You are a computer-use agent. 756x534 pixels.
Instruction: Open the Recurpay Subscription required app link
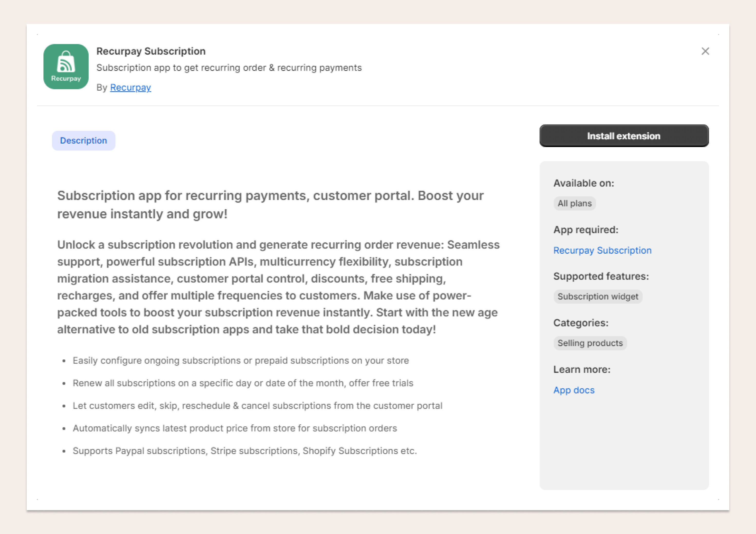pyautogui.click(x=602, y=251)
